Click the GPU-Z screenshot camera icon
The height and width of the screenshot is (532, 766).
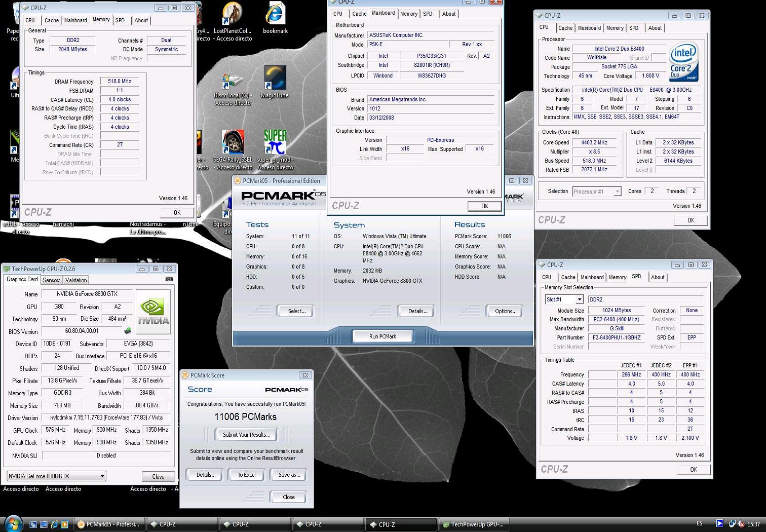[169, 279]
